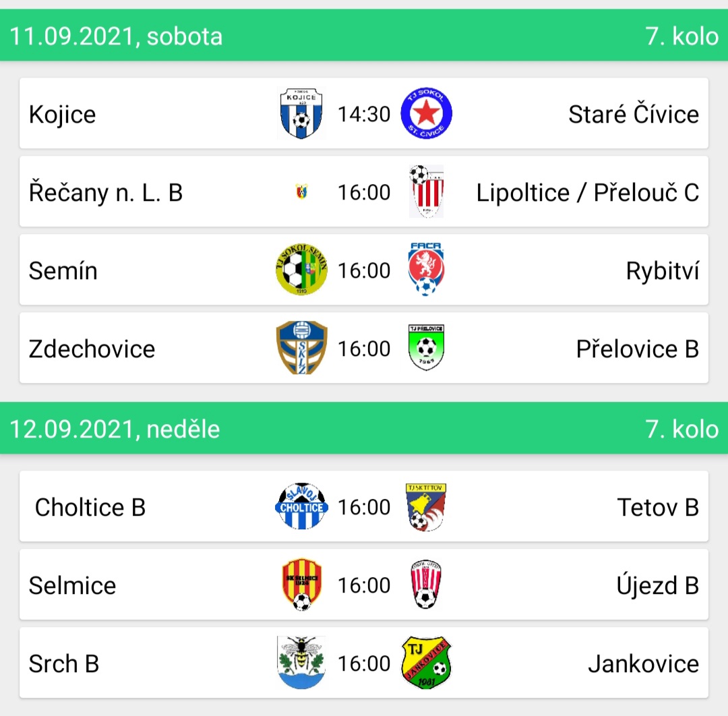Tap the Zdechovice SKLZ shield emblem

pyautogui.click(x=301, y=347)
